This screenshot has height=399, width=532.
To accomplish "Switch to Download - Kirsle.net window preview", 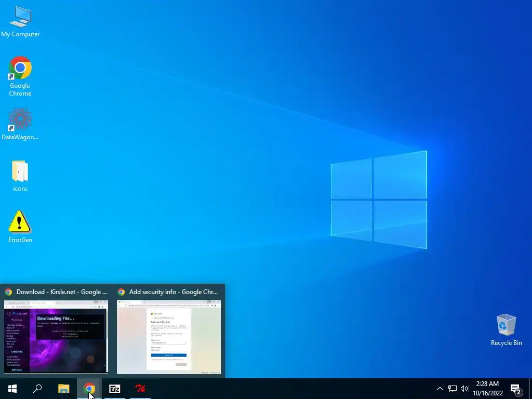I will pos(56,337).
